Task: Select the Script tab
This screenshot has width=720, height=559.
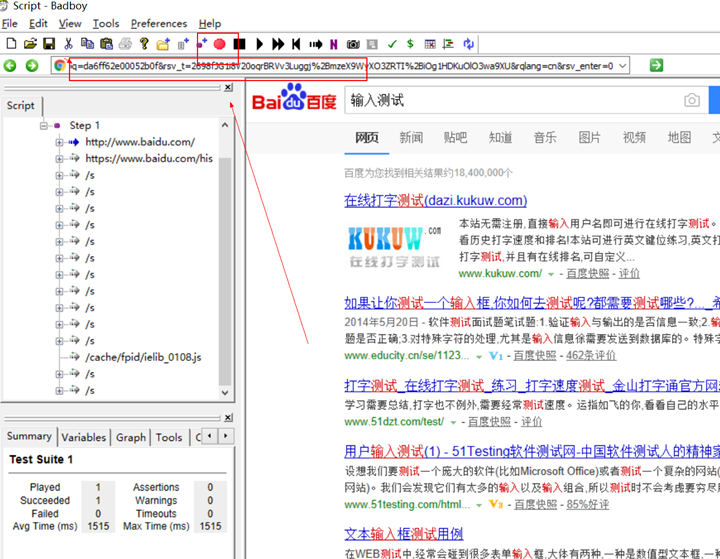Action: [x=21, y=106]
